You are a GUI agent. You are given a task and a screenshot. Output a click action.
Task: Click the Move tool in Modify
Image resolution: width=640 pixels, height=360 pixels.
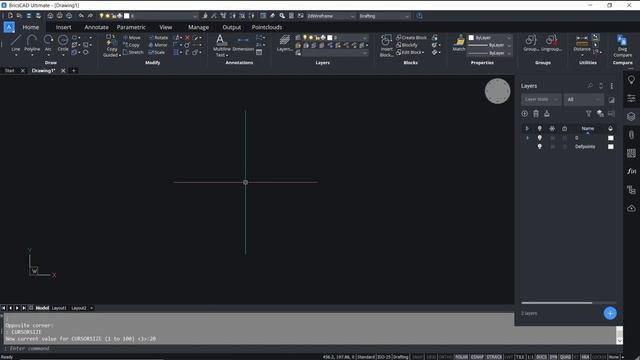(131, 38)
